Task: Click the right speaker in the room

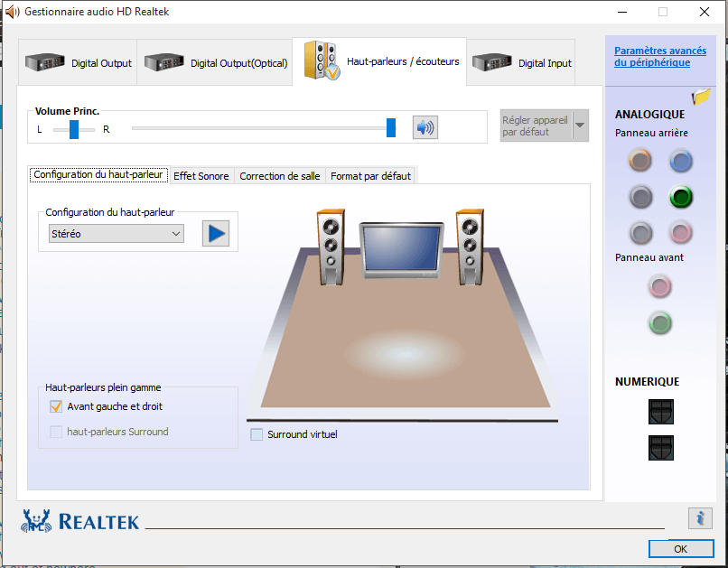Action: [x=471, y=247]
